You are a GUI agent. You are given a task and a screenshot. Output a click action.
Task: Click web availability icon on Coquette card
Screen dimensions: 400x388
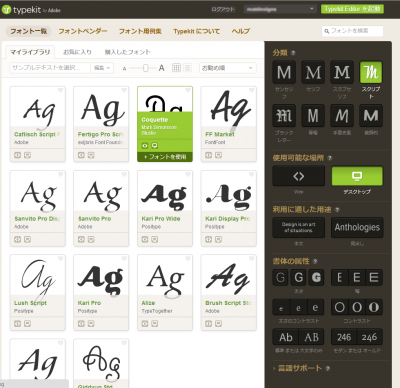(145, 146)
